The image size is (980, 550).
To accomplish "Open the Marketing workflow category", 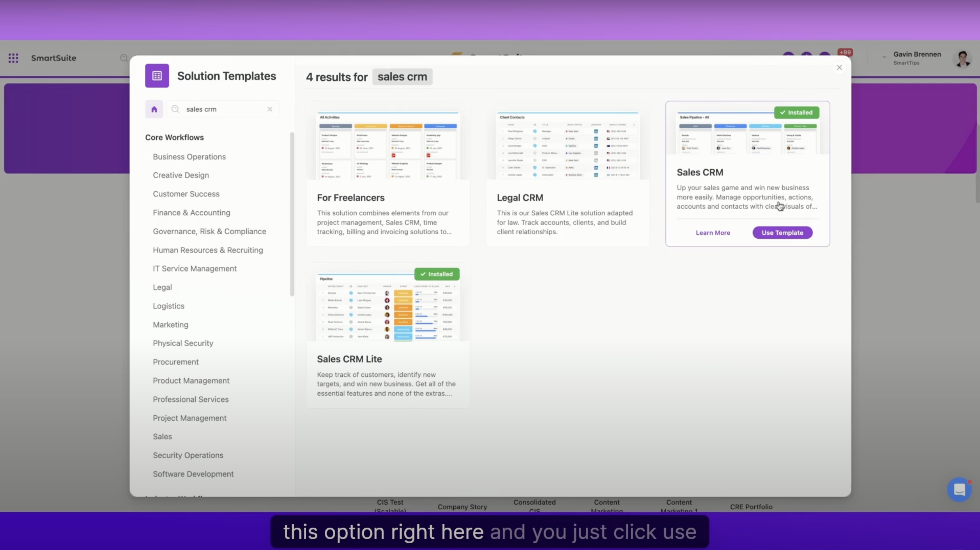I will coord(170,325).
